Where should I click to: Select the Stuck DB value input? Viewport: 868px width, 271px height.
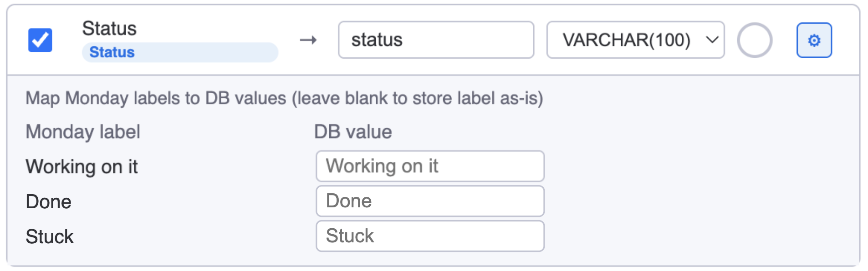(x=430, y=236)
